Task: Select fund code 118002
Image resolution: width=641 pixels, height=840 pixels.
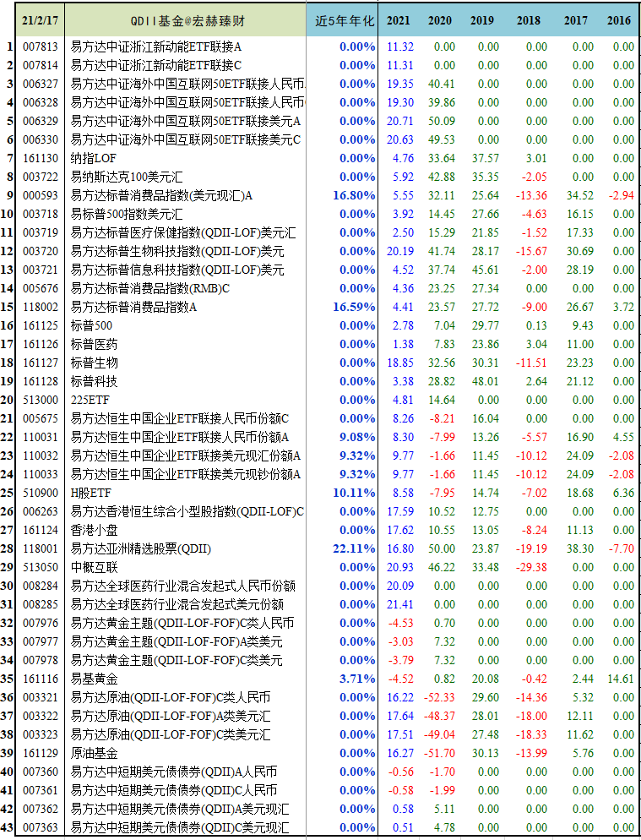Action: [x=41, y=307]
